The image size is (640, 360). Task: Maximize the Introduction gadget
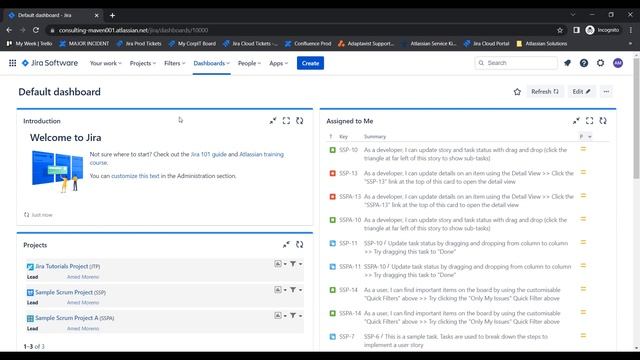[x=286, y=121]
